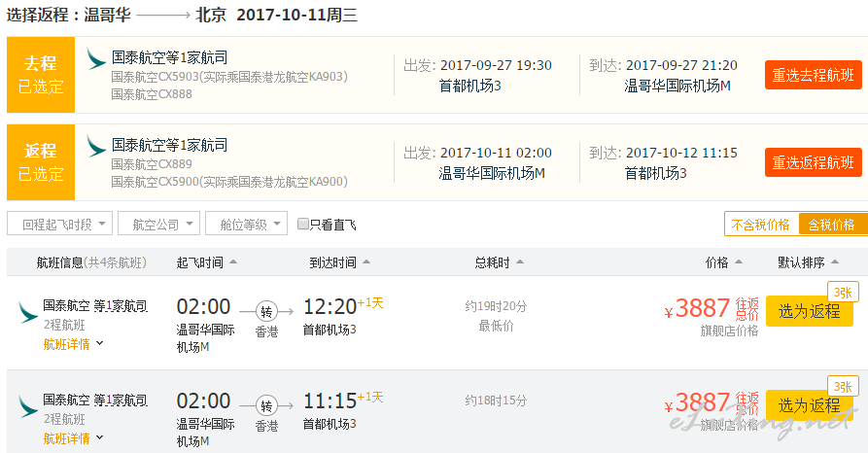Viewport: 868px width, 453px height.
Task: Click the 转 transfer icon on first flight
Action: click(x=266, y=312)
